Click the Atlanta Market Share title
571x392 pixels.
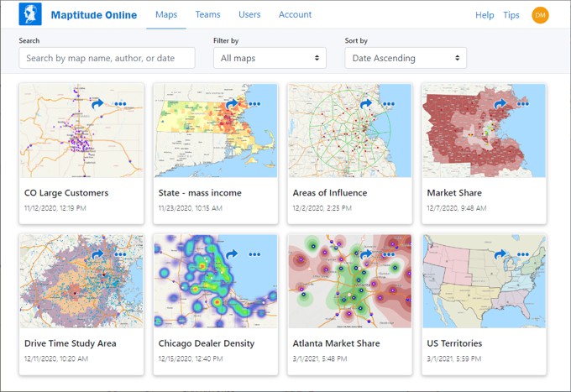point(336,343)
